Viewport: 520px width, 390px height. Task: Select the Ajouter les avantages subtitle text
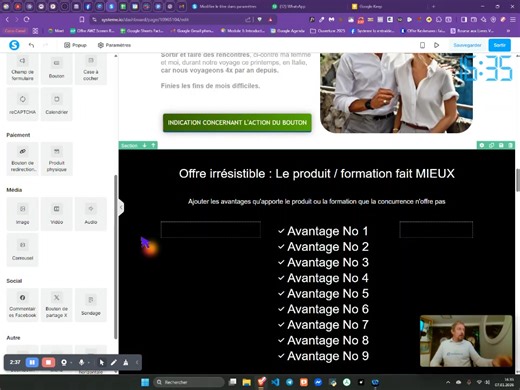pyautogui.click(x=317, y=201)
